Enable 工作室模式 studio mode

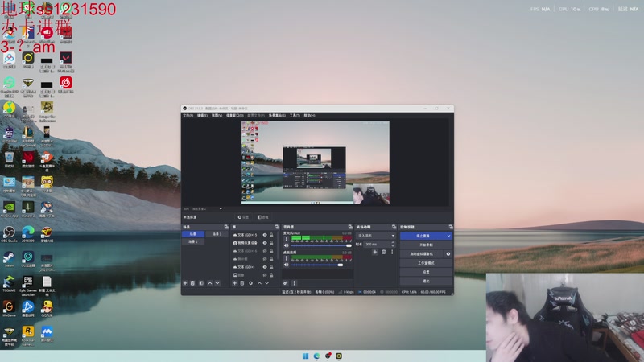click(x=426, y=263)
